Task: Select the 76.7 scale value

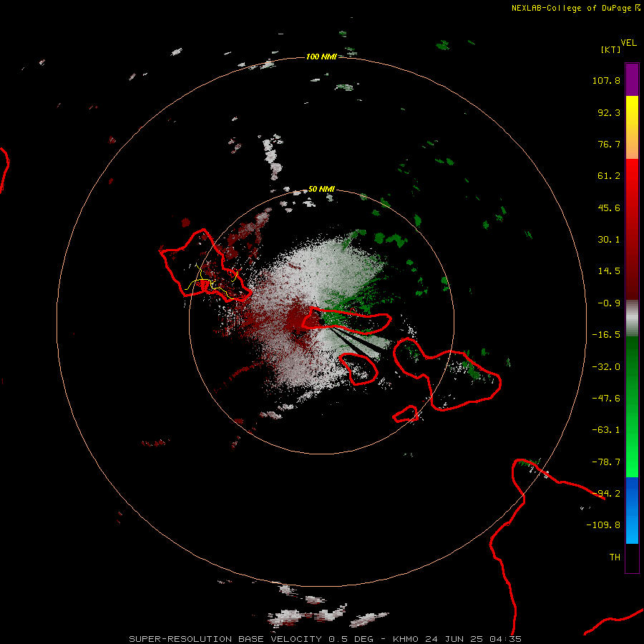Action: point(609,144)
